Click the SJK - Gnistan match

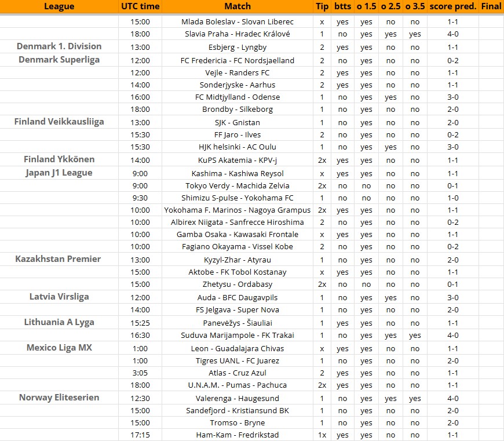(238, 123)
